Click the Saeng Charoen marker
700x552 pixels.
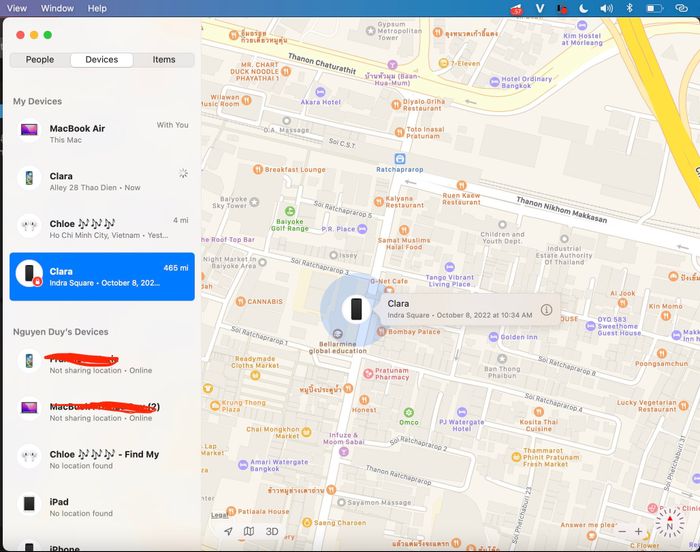[x=307, y=522]
